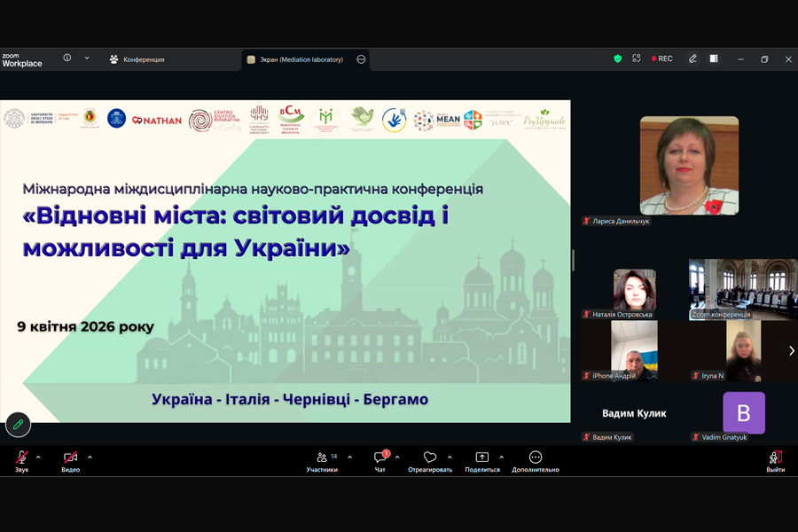
Task: Open the Дополнительно more menu
Action: coord(536,461)
